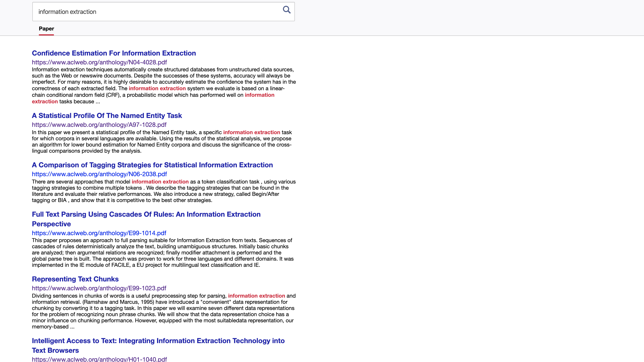
Task: Open Full Text Parsing Using Cascades Of Rules title
Action: [x=146, y=215]
